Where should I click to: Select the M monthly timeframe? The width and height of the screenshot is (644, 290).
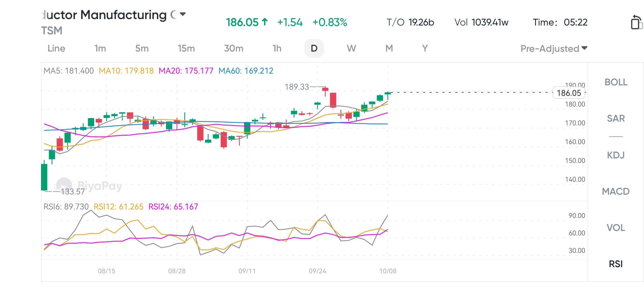pos(389,48)
